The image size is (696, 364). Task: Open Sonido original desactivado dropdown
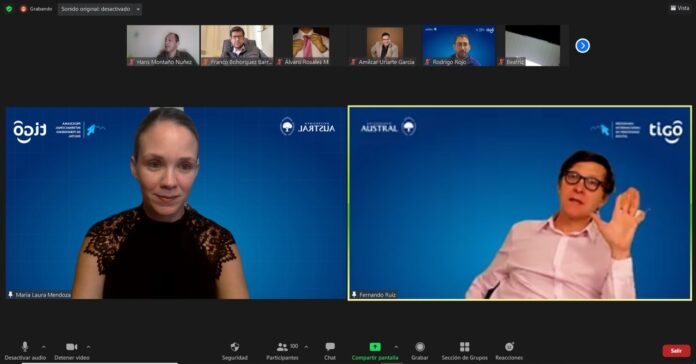pyautogui.click(x=100, y=9)
